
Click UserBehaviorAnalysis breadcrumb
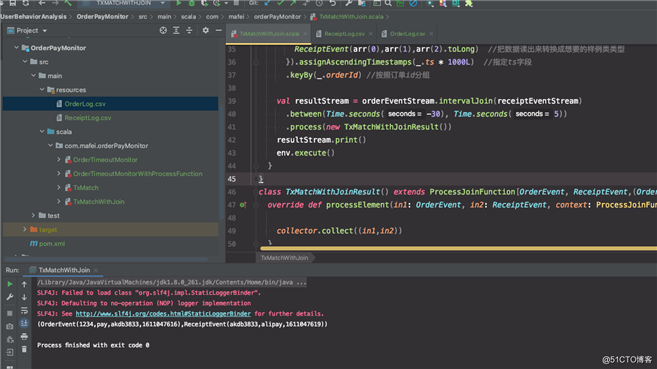pos(33,17)
